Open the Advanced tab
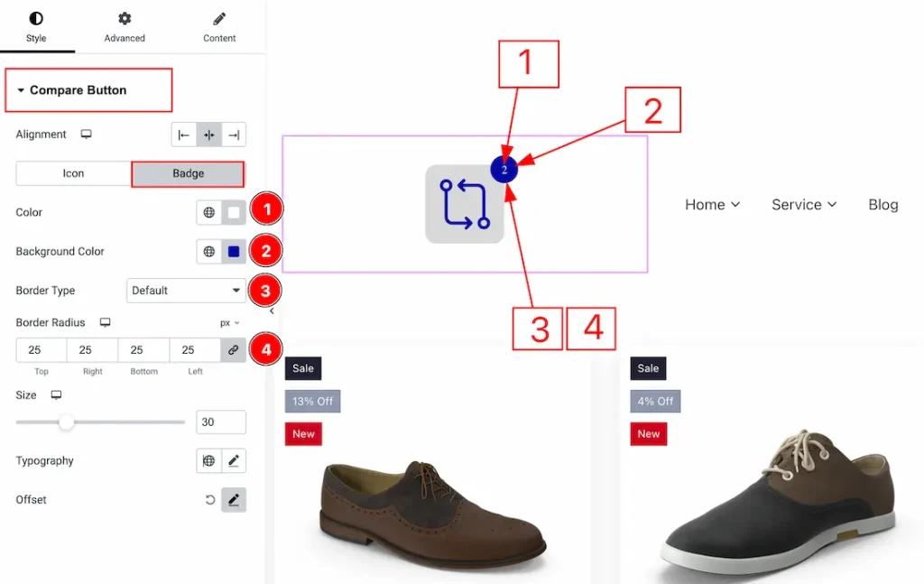 click(x=125, y=26)
